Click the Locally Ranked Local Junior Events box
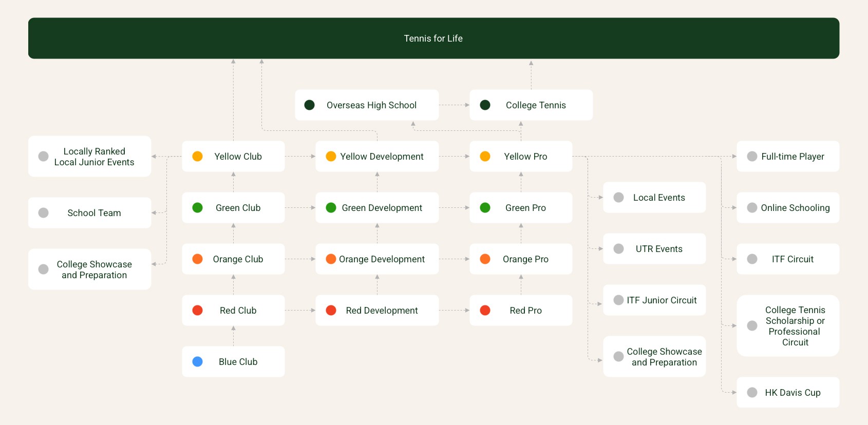868x425 pixels. point(89,156)
